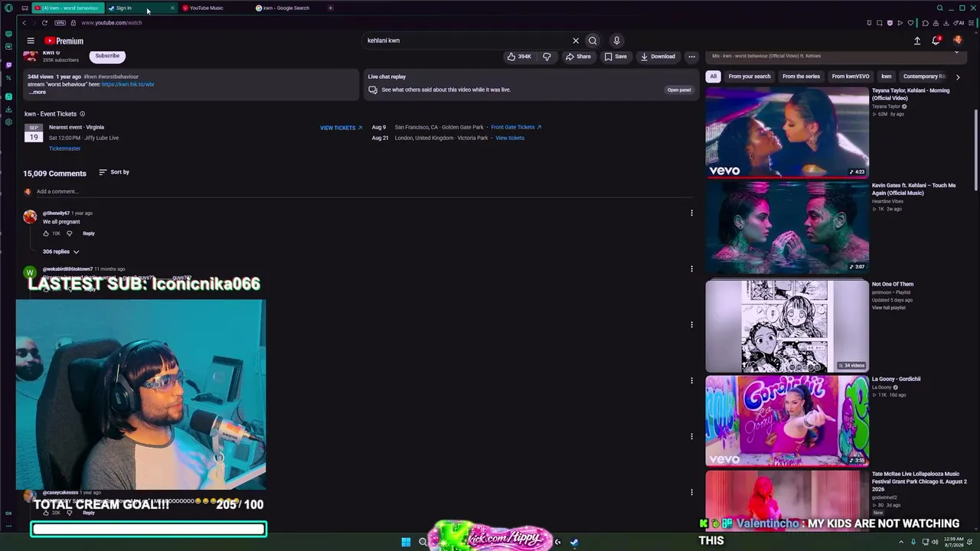The image size is (980, 551).
Task: Open the Twitch icon in browser sidebar
Action: click(x=8, y=65)
